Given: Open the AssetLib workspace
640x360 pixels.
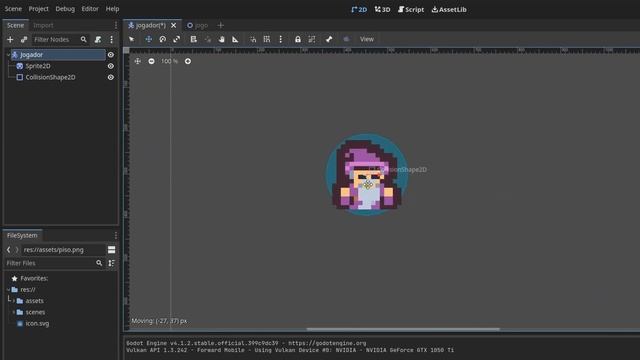Looking at the screenshot, I should click(x=449, y=9).
